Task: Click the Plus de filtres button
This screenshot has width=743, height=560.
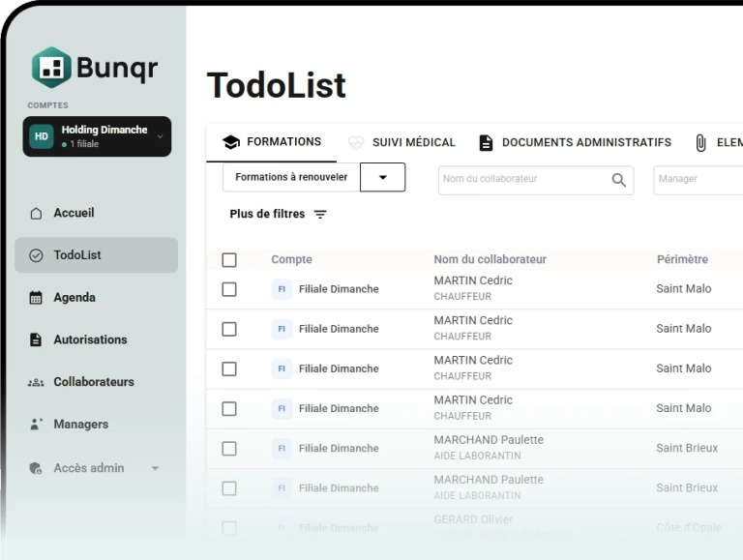Action: tap(279, 214)
